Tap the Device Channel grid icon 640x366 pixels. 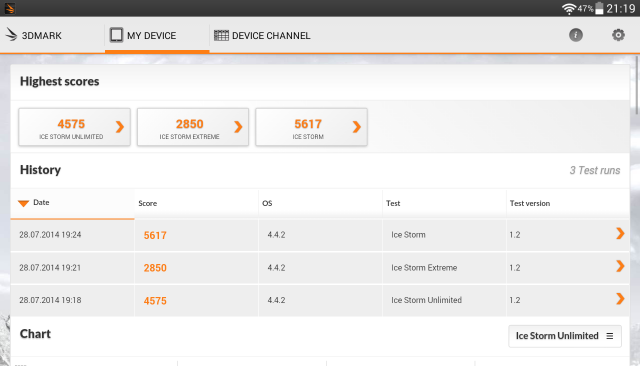click(x=221, y=35)
